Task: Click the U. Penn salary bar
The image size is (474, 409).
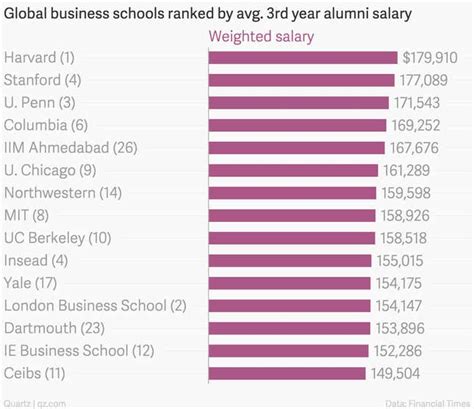Action: pos(299,103)
